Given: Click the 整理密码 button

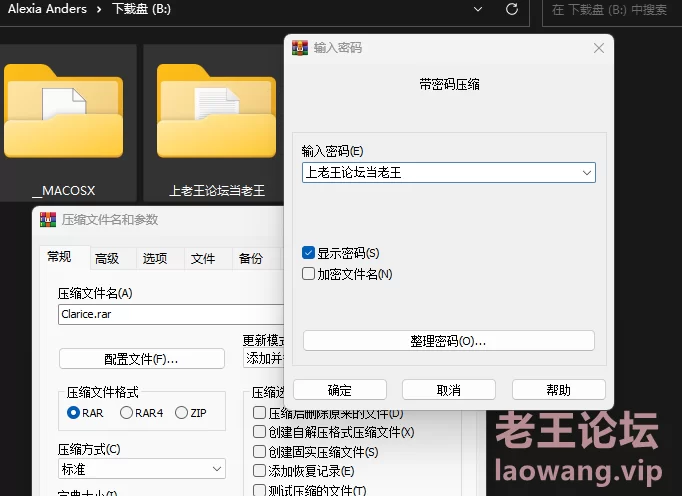Looking at the screenshot, I should 448,341.
